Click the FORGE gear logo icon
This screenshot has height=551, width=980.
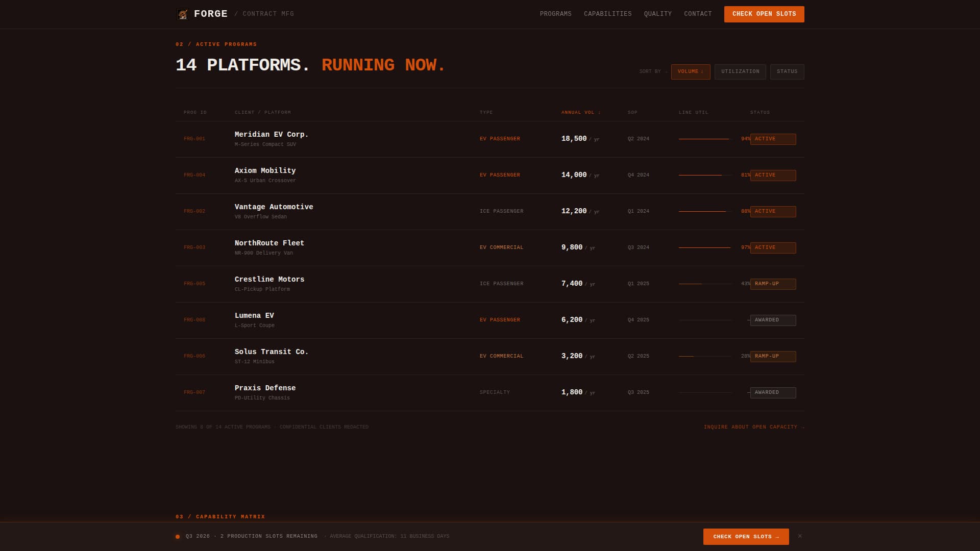click(182, 14)
